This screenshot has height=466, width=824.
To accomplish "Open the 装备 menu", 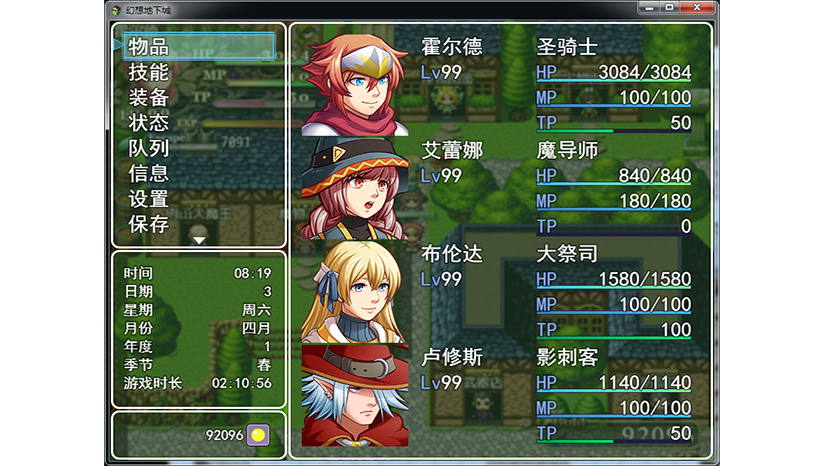I will coord(148,97).
